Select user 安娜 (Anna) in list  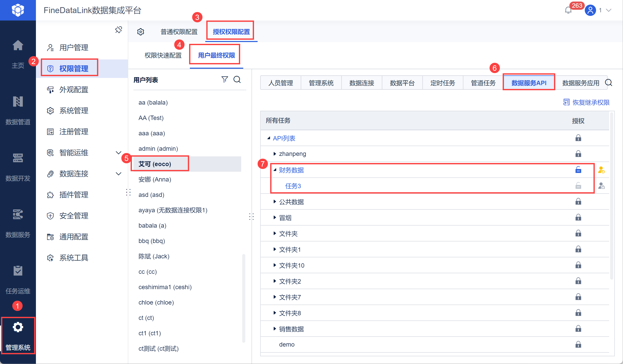click(x=155, y=179)
